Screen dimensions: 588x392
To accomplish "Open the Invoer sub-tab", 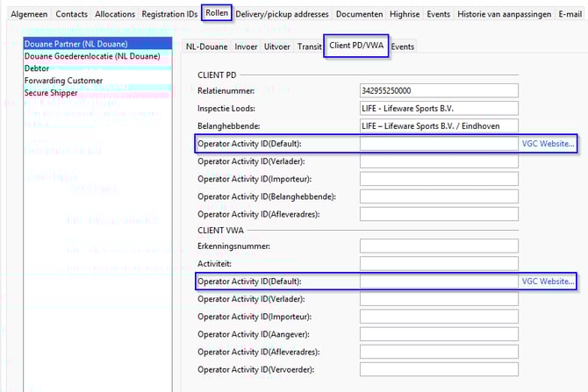I will (247, 46).
